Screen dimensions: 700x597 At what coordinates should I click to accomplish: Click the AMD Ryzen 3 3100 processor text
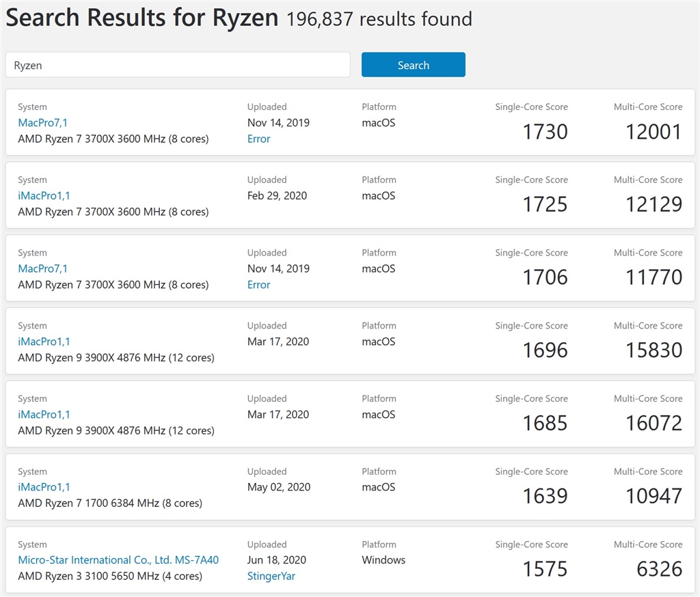click(109, 576)
